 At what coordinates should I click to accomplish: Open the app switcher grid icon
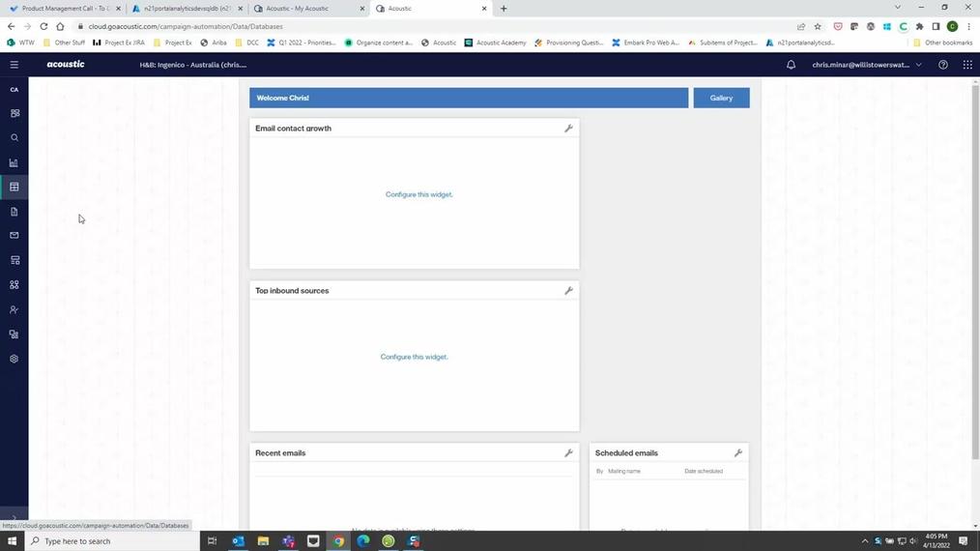point(967,65)
